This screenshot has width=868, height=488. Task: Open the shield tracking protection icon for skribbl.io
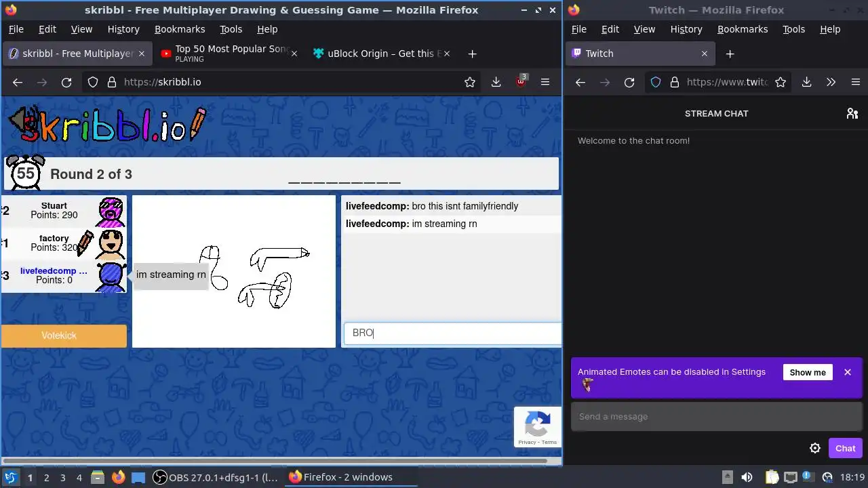click(x=93, y=82)
